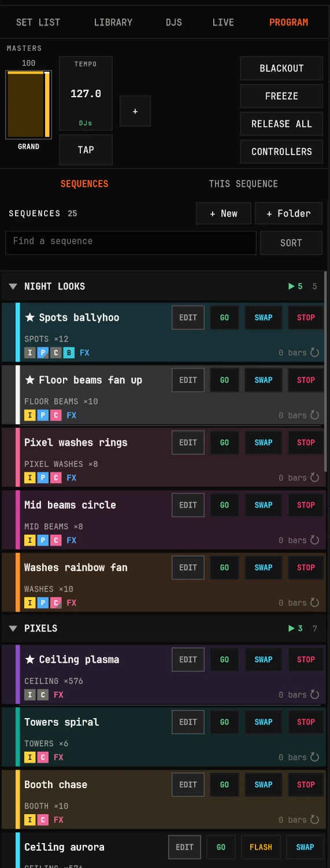Open CONTROLLERS
This screenshot has width=330, height=868.
pyautogui.click(x=281, y=152)
